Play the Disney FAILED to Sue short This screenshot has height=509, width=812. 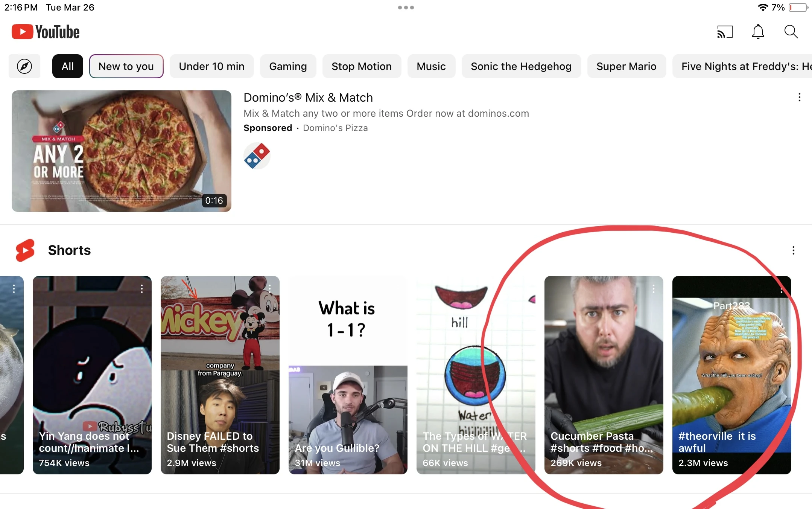[220, 375]
